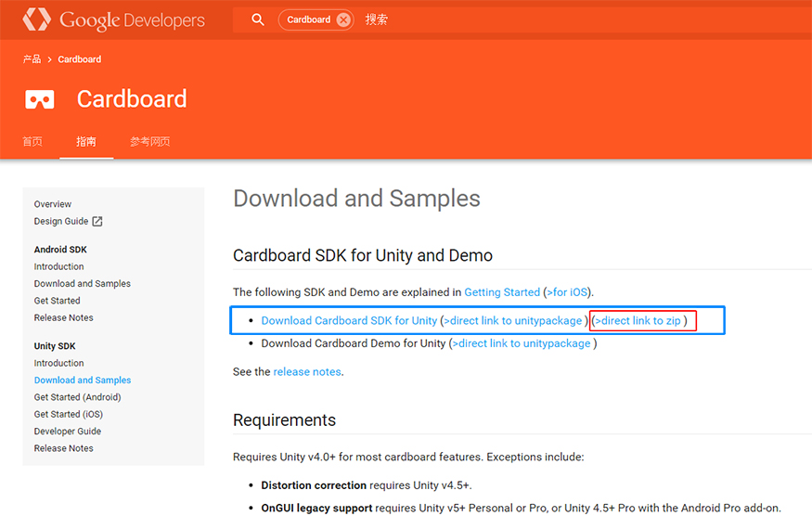Viewport: 812px width, 516px height.
Task: Open Get Started (iOS) in the sidebar
Action: (69, 415)
